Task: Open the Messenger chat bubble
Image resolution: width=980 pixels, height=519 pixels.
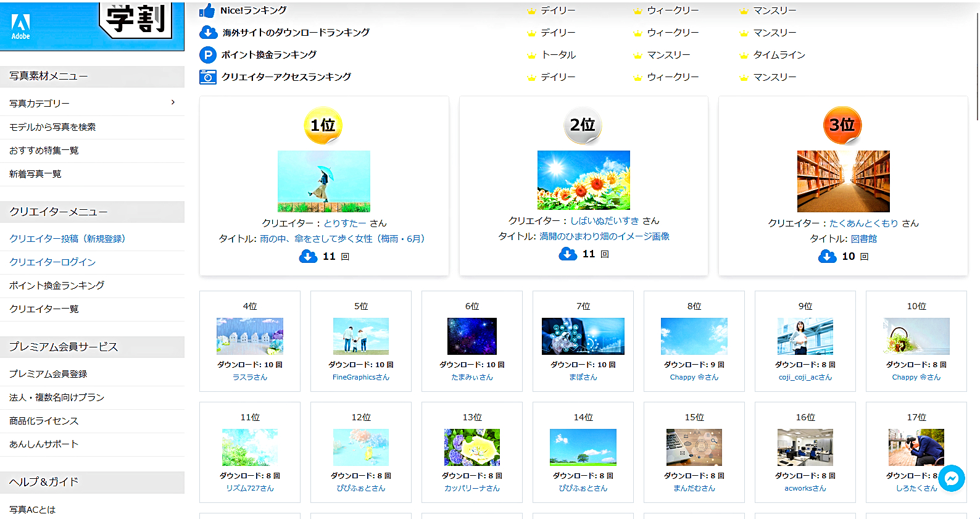Action: point(952,478)
